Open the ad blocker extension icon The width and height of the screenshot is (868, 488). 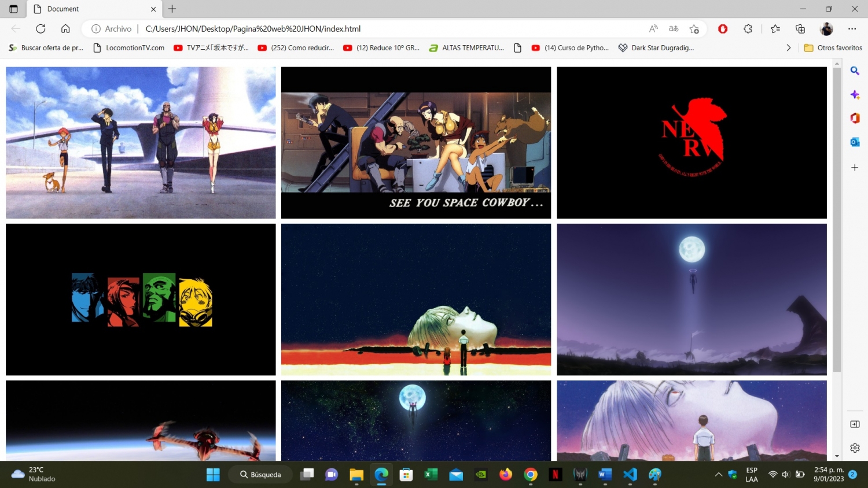tap(722, 28)
